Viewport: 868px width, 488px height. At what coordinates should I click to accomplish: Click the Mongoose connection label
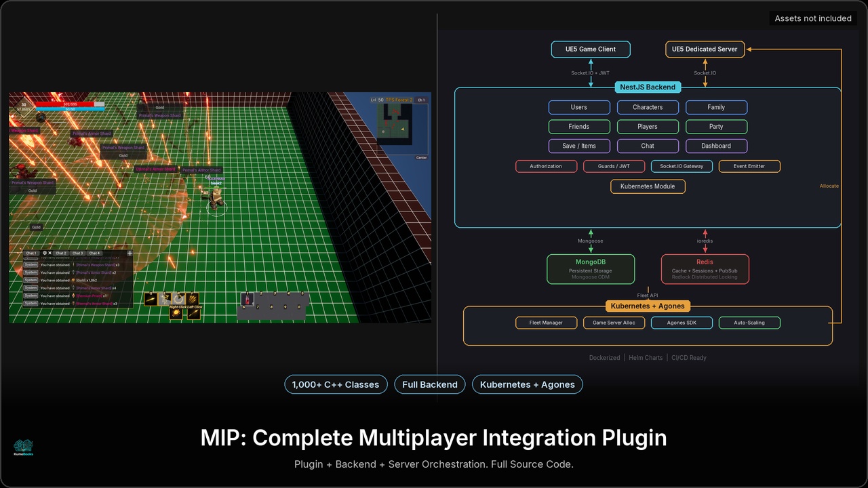(591, 241)
